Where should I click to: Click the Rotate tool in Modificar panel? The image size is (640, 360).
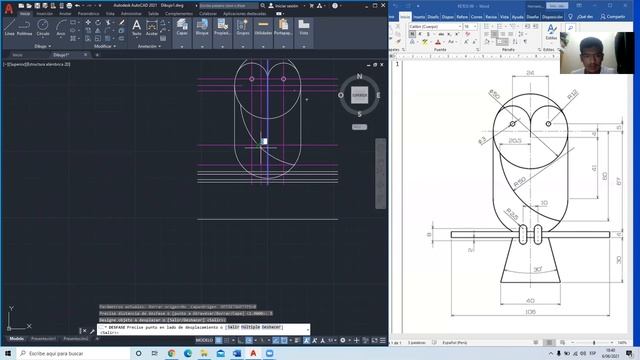pos(98,22)
